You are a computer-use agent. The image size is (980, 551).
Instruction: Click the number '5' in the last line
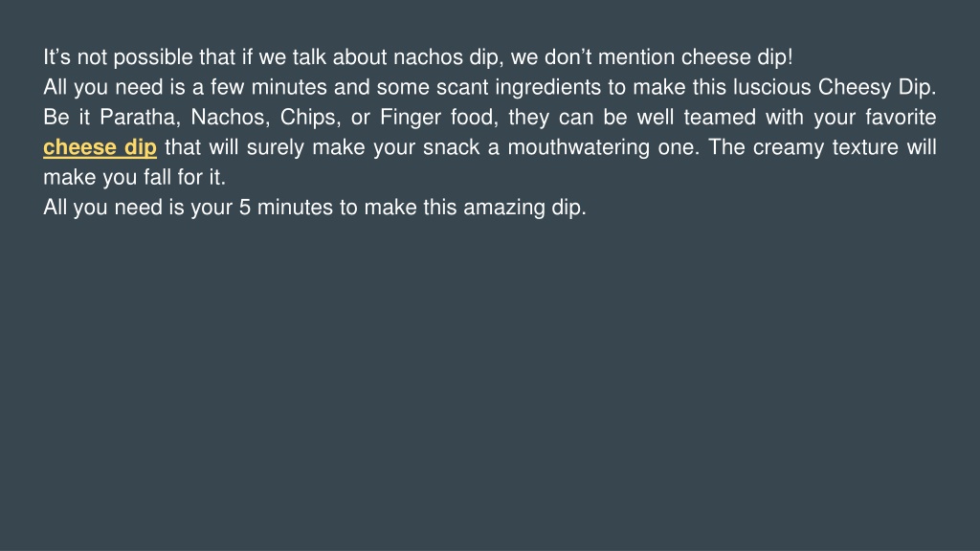(x=245, y=208)
